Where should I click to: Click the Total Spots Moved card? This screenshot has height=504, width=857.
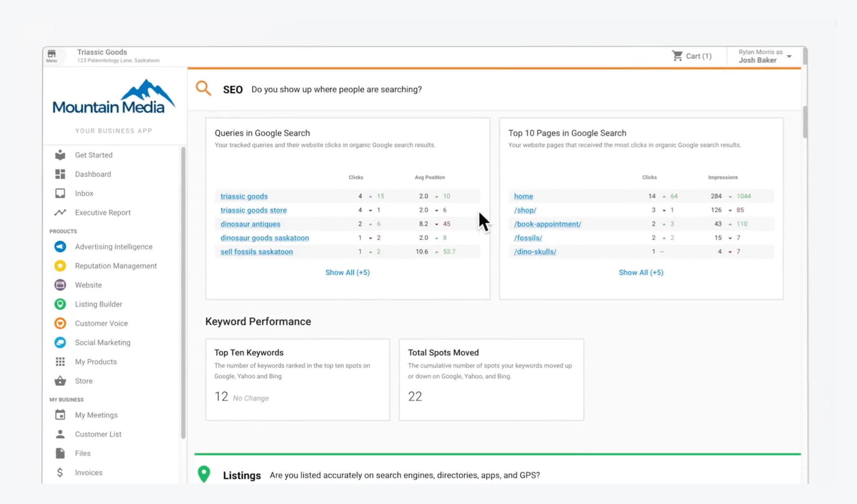pyautogui.click(x=491, y=379)
